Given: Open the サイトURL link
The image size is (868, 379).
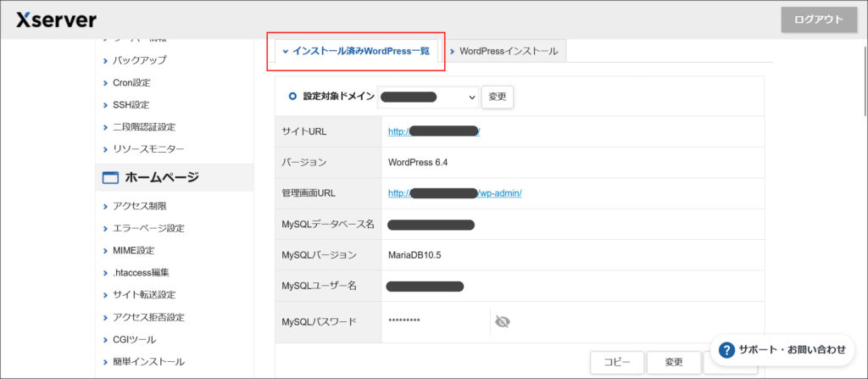Looking at the screenshot, I should pyautogui.click(x=434, y=132).
